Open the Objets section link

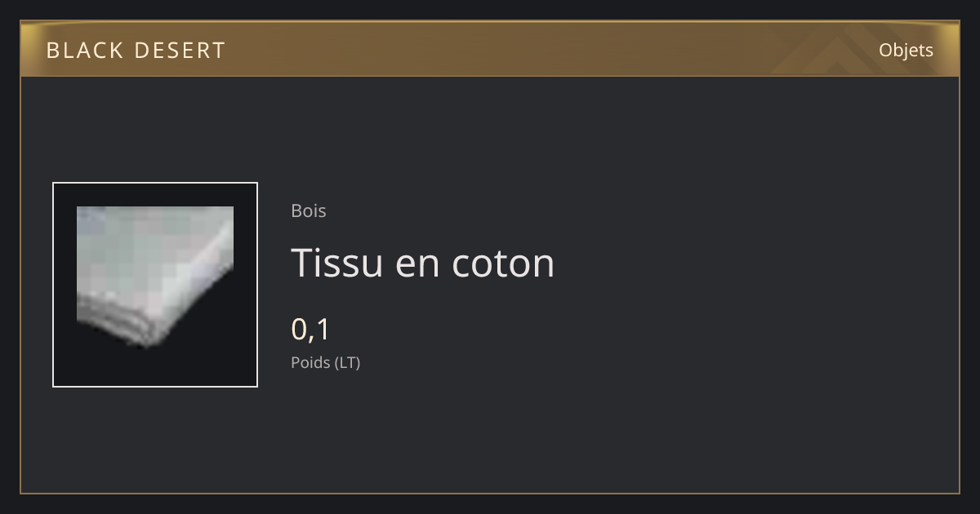coord(906,50)
